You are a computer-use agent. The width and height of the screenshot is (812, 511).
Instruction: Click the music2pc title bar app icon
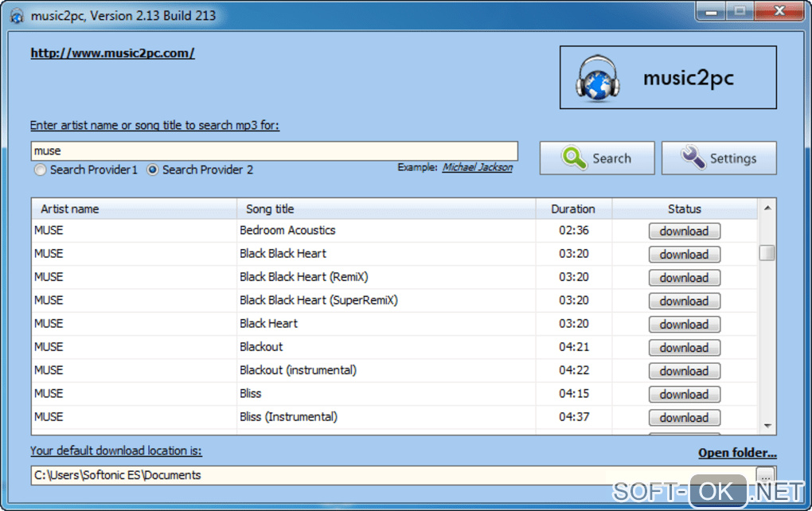pyautogui.click(x=17, y=16)
